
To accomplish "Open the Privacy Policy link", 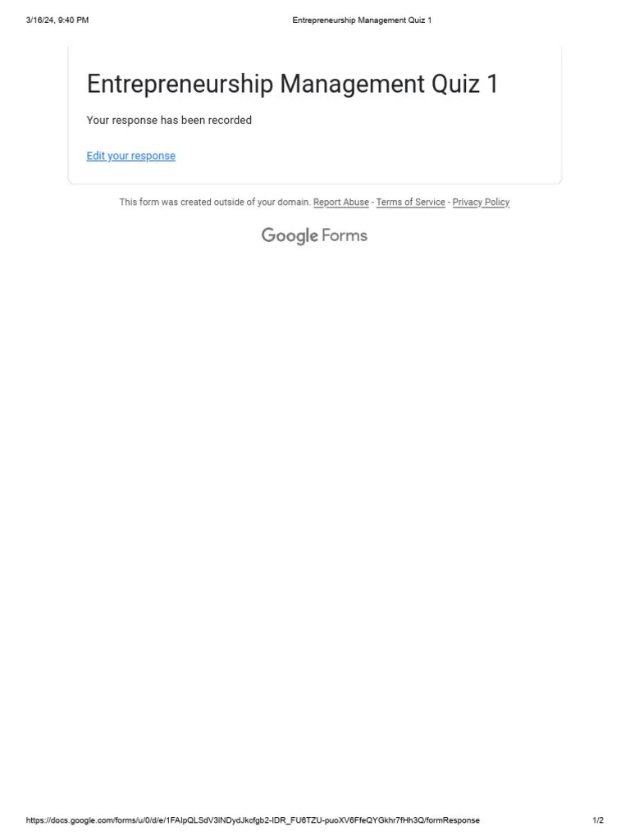I will pyautogui.click(x=481, y=202).
